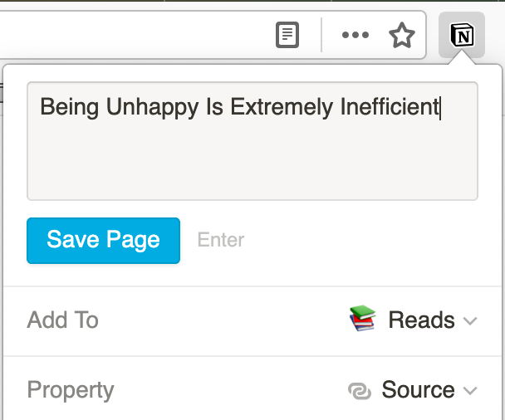Select the Reads database name
This screenshot has width=505, height=420.
(x=421, y=320)
